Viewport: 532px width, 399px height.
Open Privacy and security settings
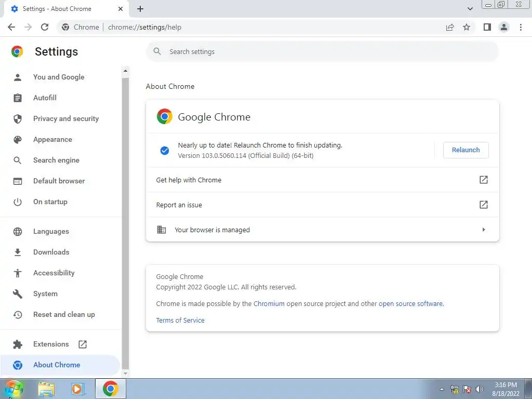(66, 119)
